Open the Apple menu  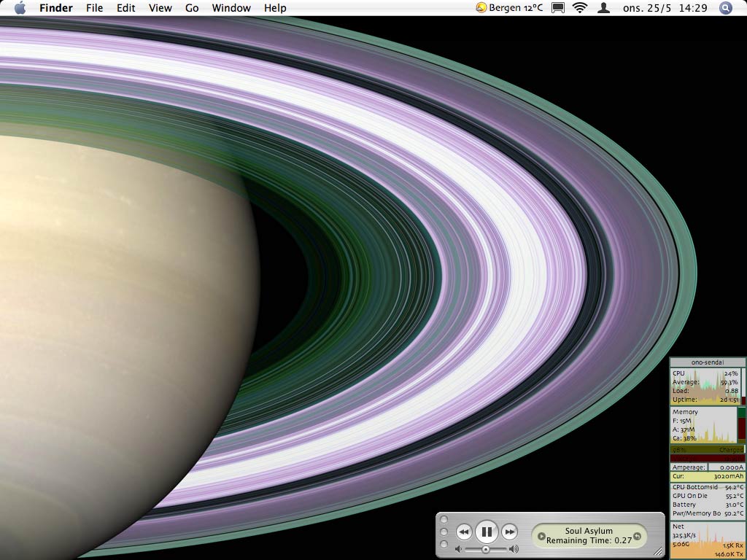point(20,8)
